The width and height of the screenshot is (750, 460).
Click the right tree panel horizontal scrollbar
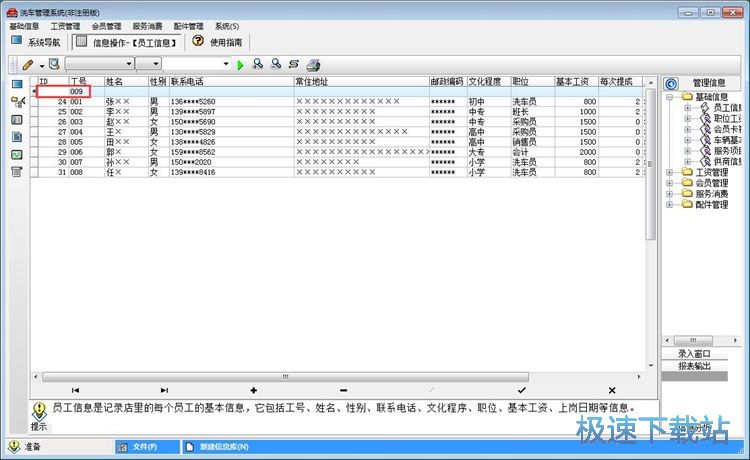coord(693,340)
